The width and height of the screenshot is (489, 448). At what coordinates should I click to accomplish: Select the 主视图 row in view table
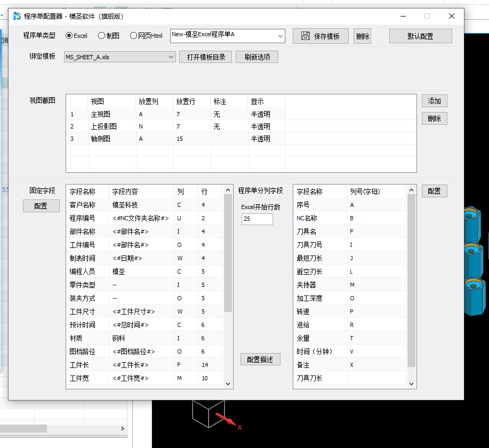click(x=241, y=114)
